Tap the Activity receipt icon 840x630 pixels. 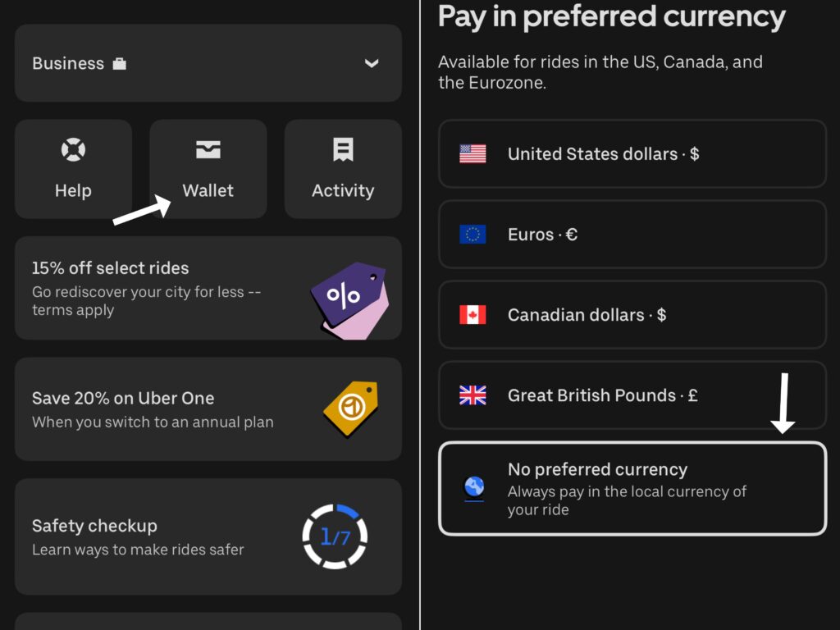coord(343,149)
